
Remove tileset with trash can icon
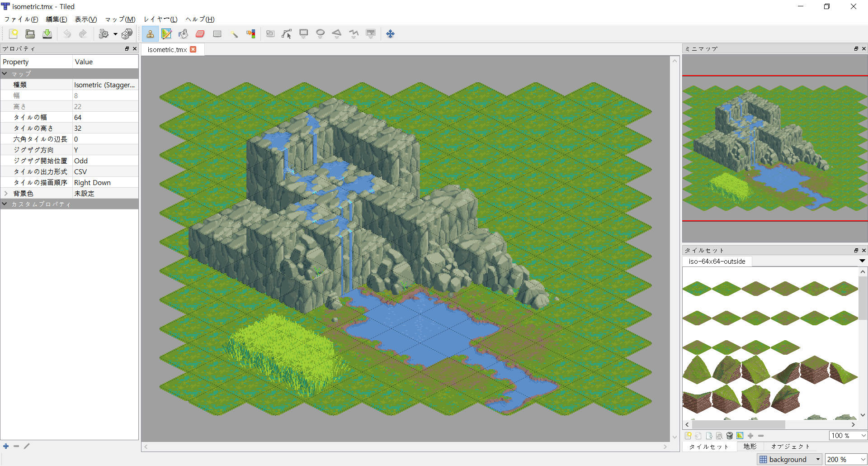point(730,436)
